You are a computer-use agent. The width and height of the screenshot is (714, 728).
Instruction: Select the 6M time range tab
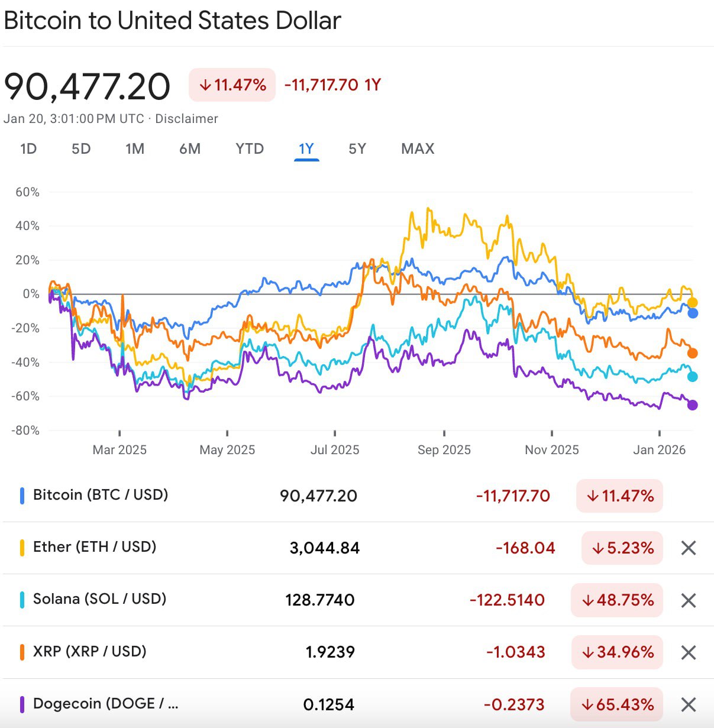pos(190,148)
